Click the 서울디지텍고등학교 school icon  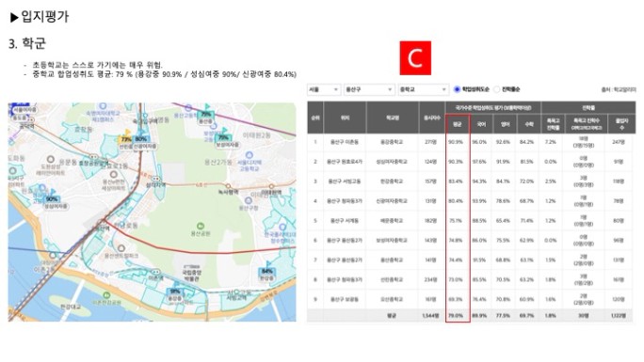coord(249,154)
